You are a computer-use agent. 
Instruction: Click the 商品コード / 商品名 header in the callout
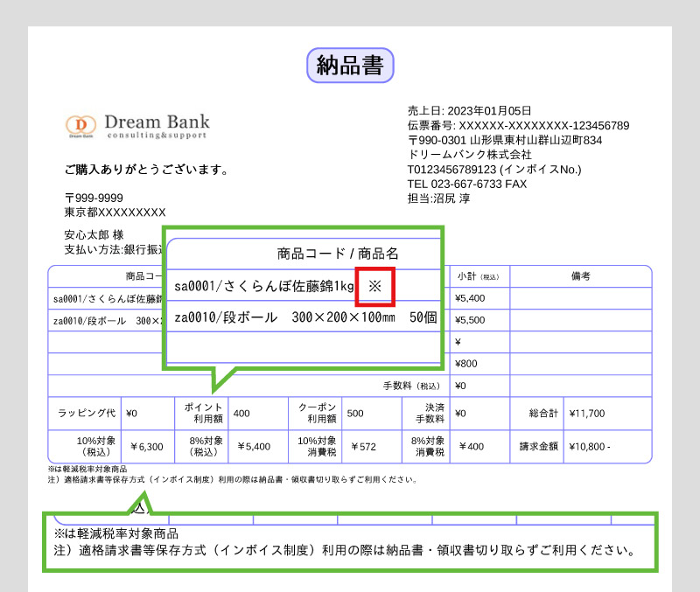point(338,254)
